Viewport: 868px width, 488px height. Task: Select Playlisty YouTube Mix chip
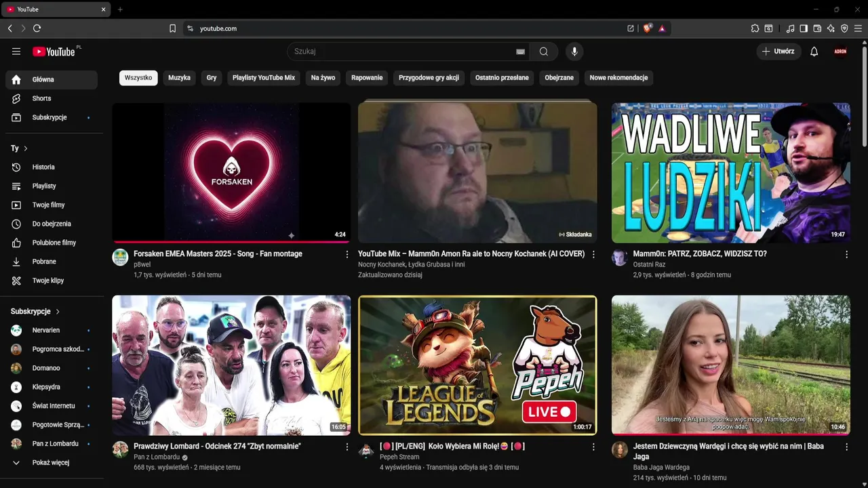(x=264, y=78)
